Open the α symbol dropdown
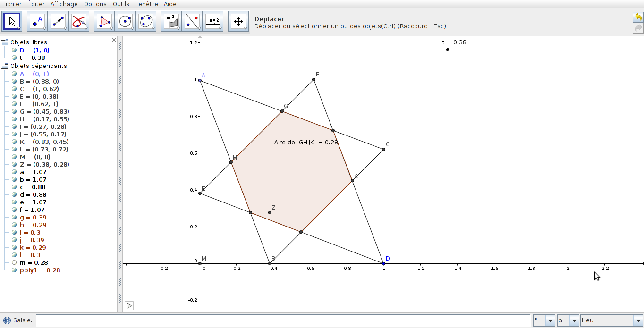This screenshot has height=328, width=644. 574,320
